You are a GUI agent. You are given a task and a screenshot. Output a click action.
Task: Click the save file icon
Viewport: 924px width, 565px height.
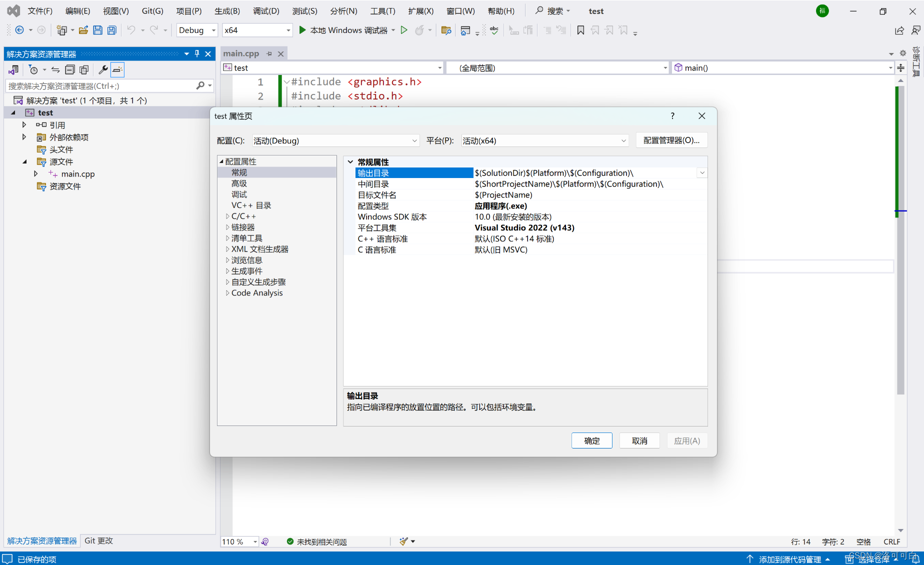(97, 30)
